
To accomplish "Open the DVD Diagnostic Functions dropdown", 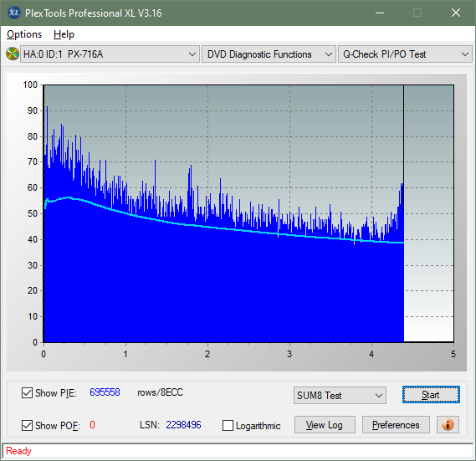I will pyautogui.click(x=269, y=54).
